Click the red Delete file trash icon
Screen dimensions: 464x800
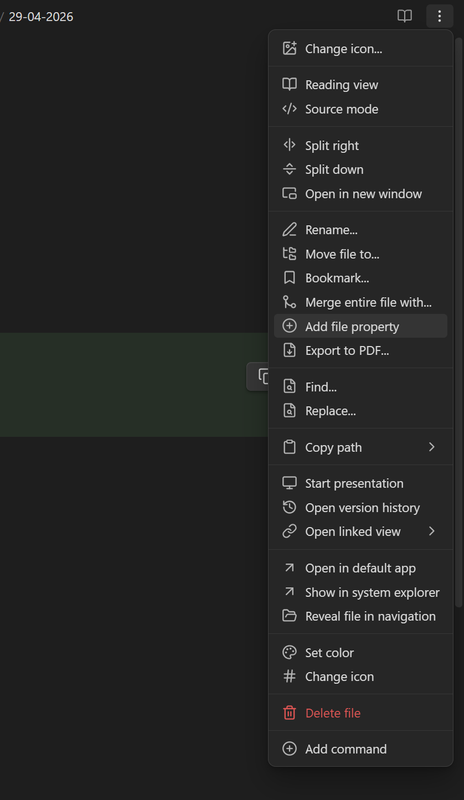coord(289,713)
